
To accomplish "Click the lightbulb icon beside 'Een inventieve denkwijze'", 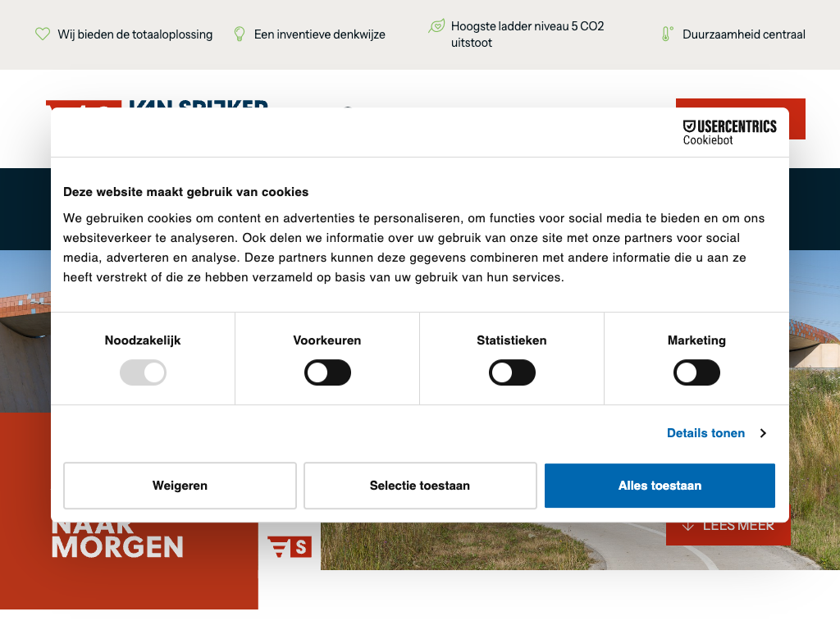I will 240,34.
